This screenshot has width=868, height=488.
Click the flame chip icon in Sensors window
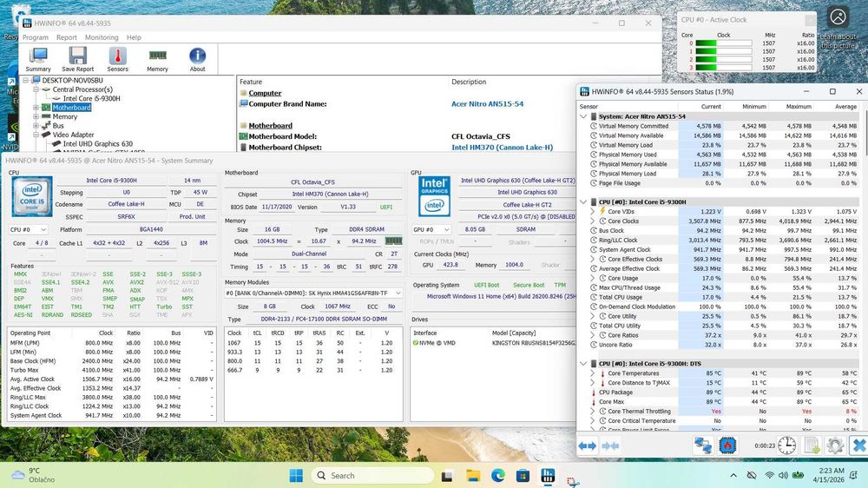[727, 445]
